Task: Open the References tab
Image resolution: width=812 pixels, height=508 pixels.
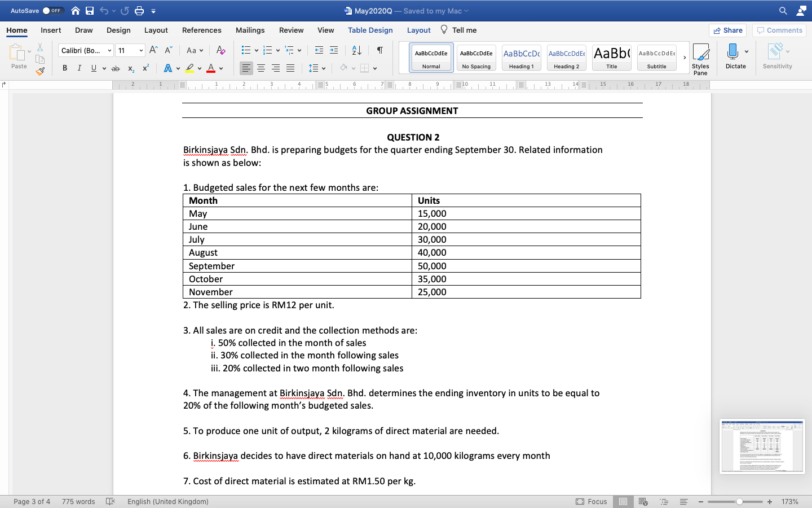Action: click(x=201, y=30)
